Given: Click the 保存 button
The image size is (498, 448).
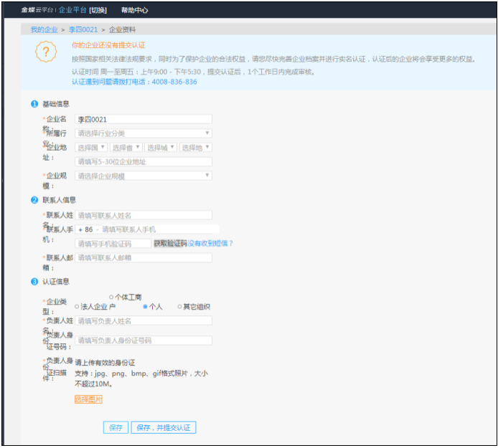Looking at the screenshot, I should click(116, 427).
